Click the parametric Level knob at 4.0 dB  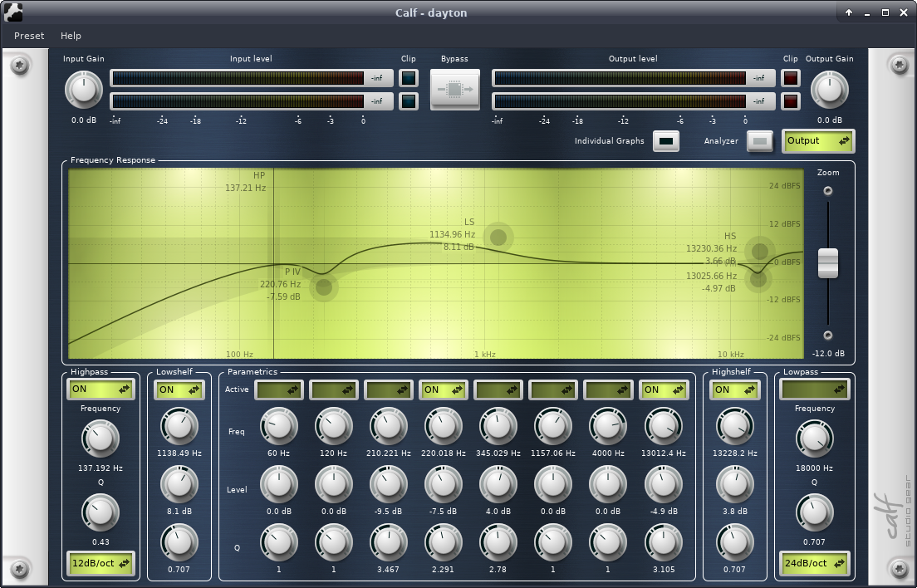click(x=498, y=484)
